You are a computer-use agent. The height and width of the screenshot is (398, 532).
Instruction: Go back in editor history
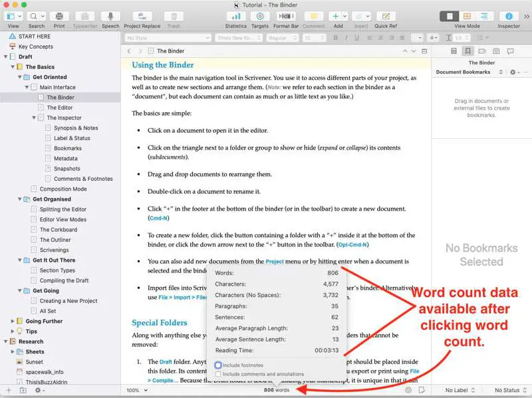coord(129,51)
